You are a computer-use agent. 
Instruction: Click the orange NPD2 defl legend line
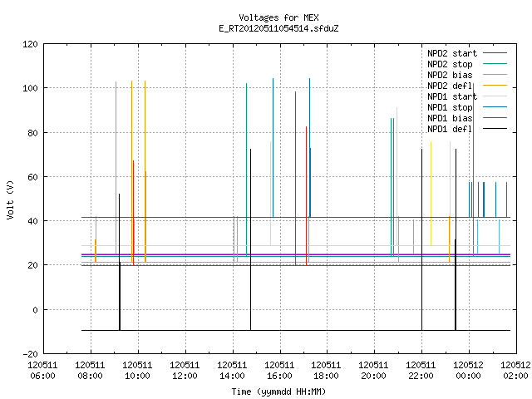click(x=495, y=86)
